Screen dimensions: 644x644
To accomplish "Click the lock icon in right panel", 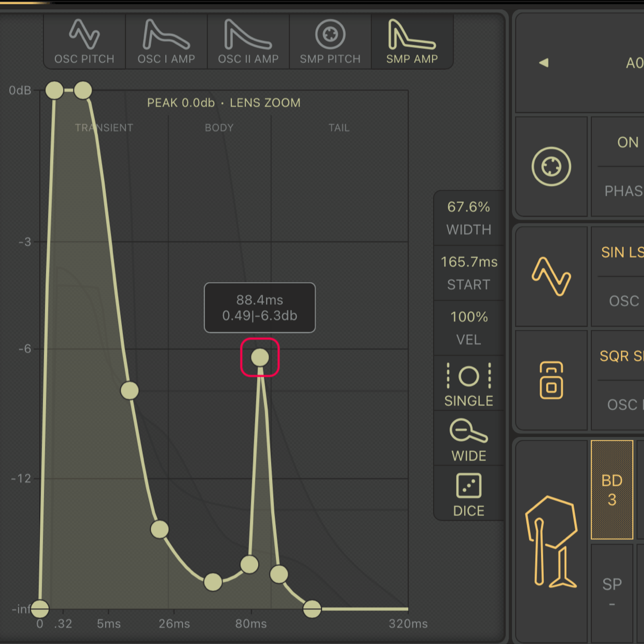I will click(551, 380).
